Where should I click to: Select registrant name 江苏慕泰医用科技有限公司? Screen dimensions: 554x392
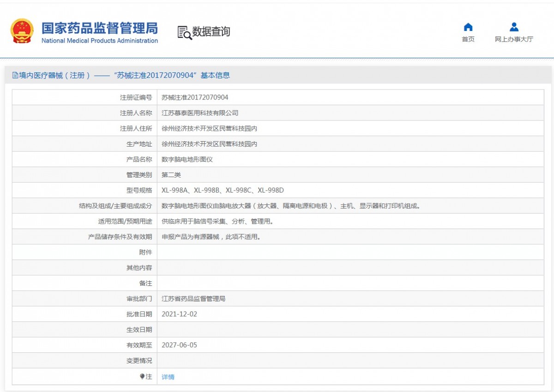tap(200, 113)
